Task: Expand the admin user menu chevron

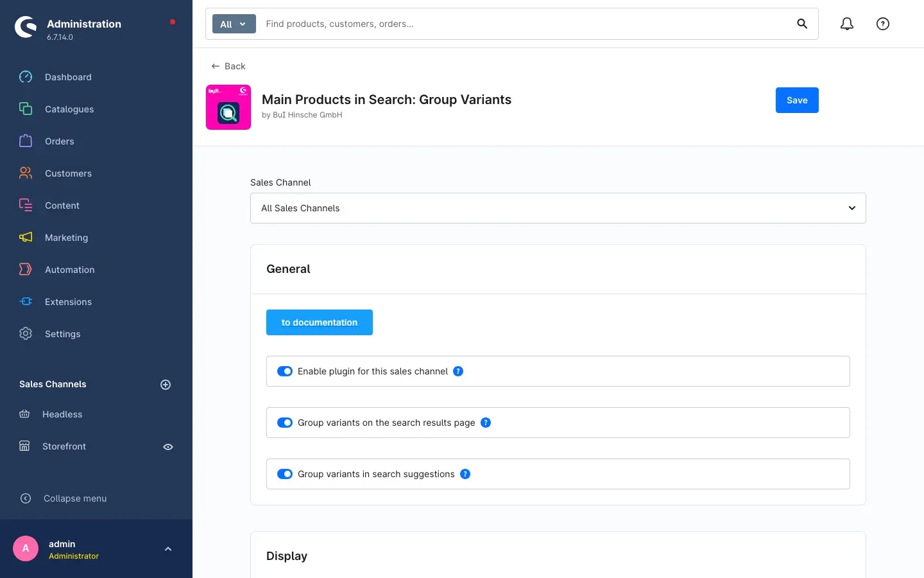Action: click(168, 549)
